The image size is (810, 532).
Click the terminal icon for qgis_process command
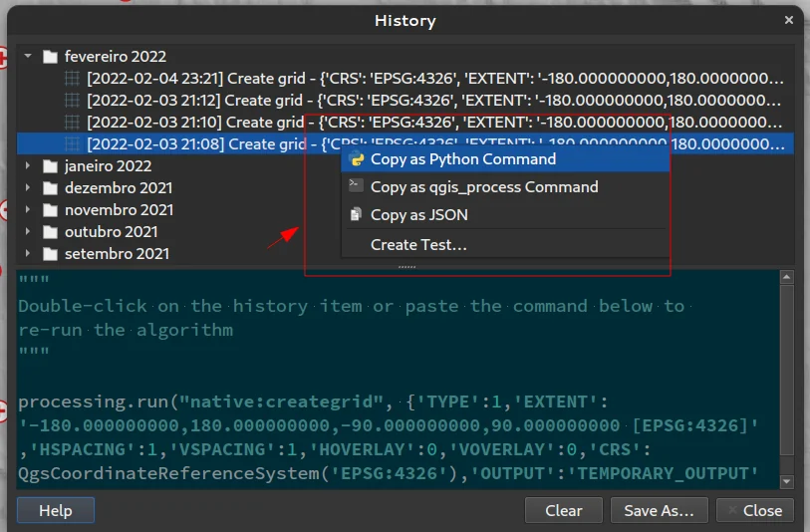tap(357, 186)
